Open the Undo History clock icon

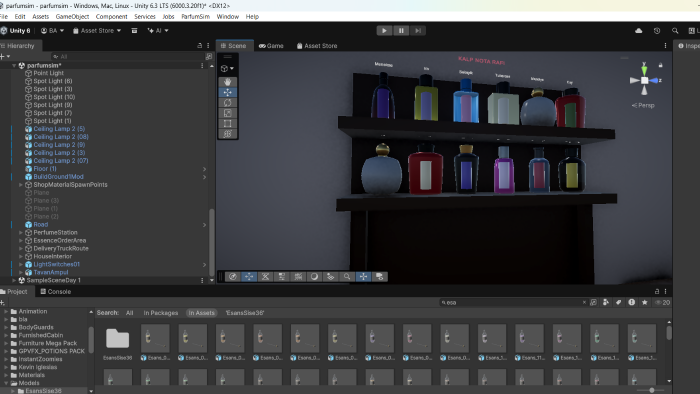657,31
